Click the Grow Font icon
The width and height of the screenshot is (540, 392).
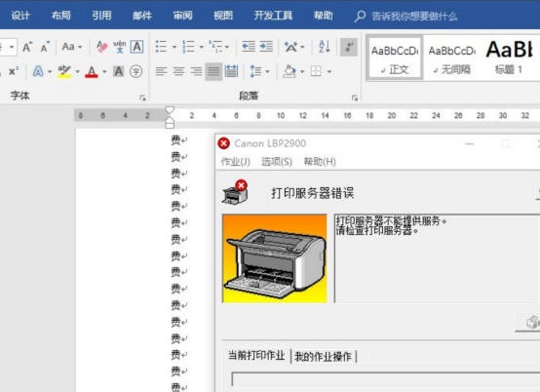27,47
